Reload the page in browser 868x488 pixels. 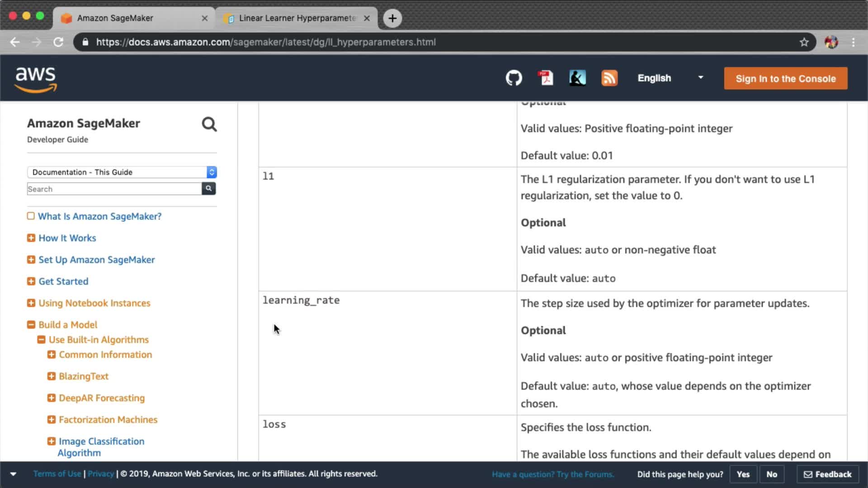58,42
